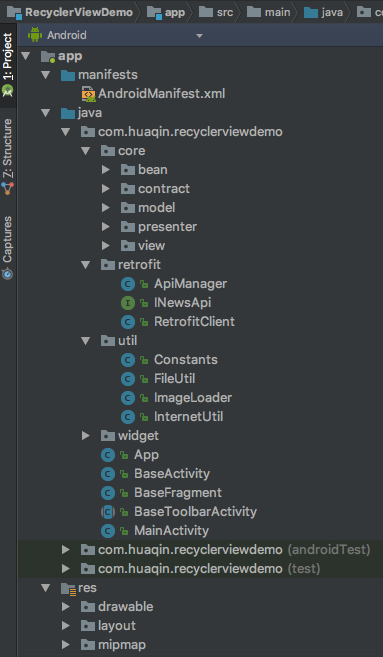The height and width of the screenshot is (657, 383).
Task: Select the ImageLoader class
Action: point(193,398)
